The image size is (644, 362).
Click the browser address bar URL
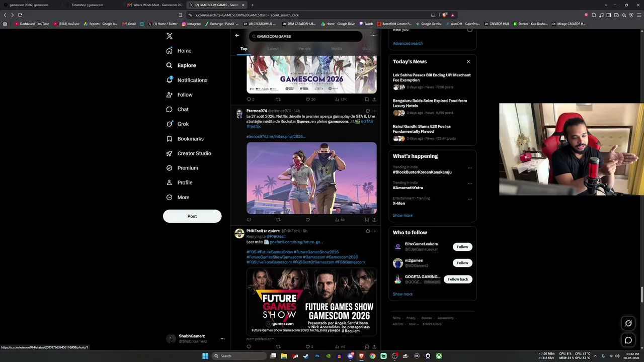[x=247, y=15]
